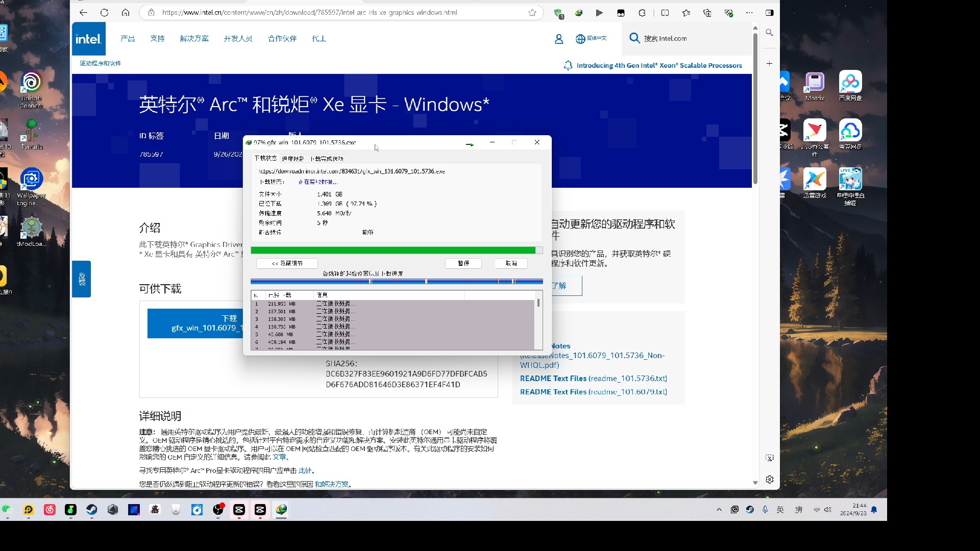Image resolution: width=980 pixels, height=551 pixels.
Task: Open 迅雷游戏 desktop icon
Action: [x=815, y=183]
